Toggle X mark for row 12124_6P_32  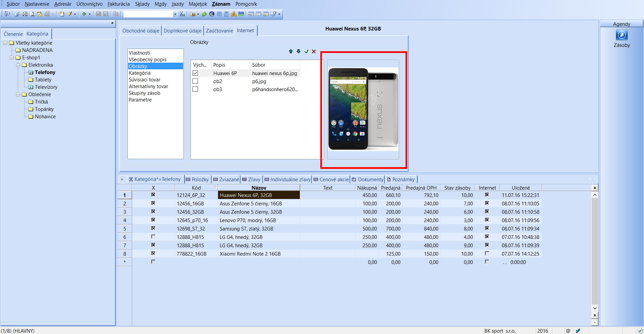pos(153,195)
